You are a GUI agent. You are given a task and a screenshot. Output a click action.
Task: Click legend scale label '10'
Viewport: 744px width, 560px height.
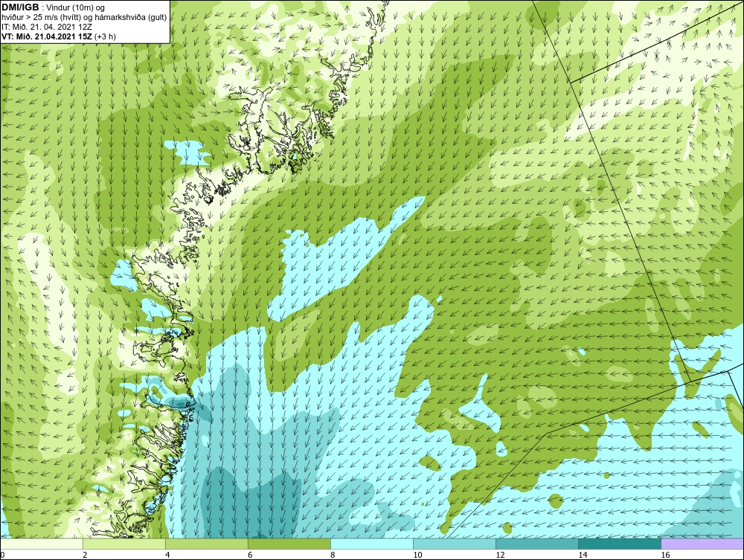click(x=417, y=555)
